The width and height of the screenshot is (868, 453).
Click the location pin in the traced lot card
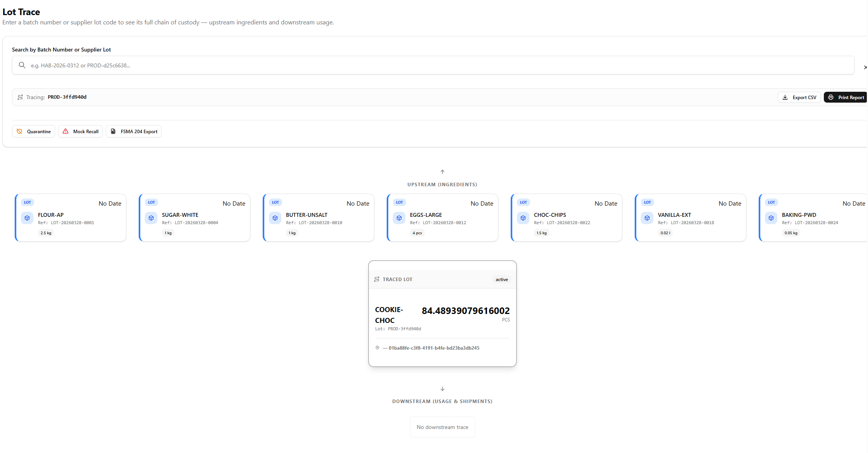(377, 348)
